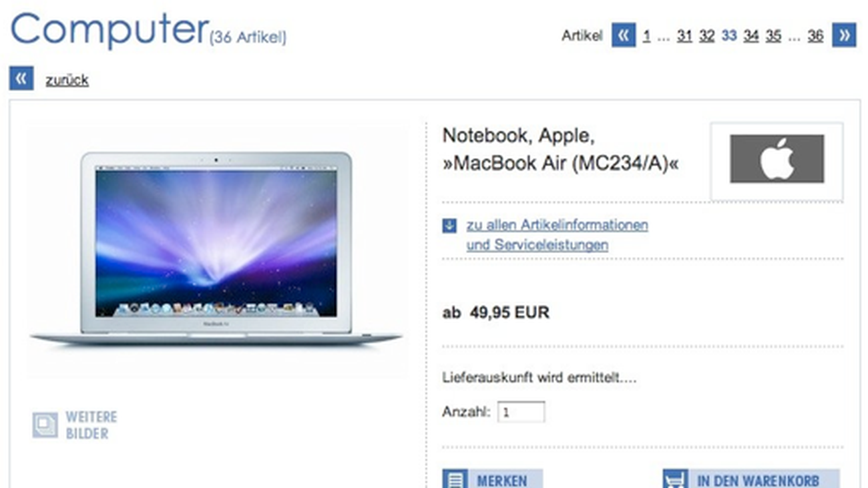
Task: Click the In den Warenkorb button
Action: click(x=750, y=479)
